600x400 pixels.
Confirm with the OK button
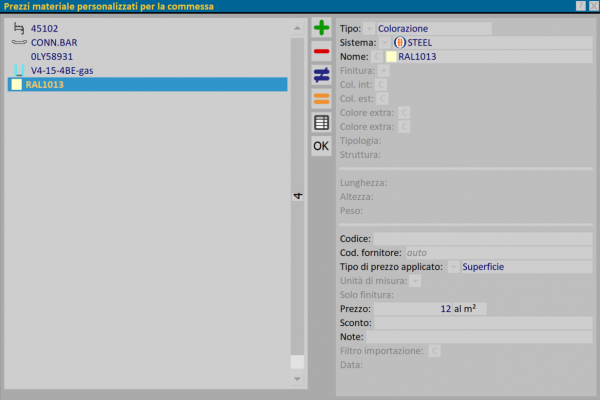pos(321,146)
